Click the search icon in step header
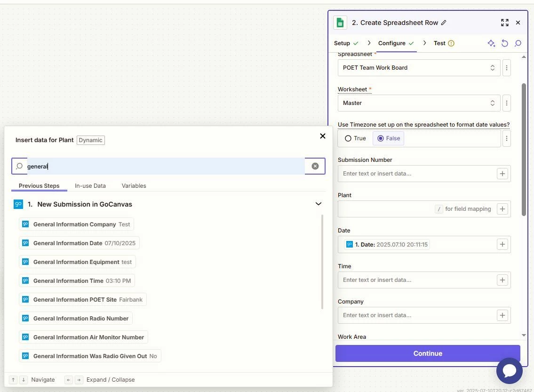This screenshot has width=534, height=392. click(x=518, y=43)
